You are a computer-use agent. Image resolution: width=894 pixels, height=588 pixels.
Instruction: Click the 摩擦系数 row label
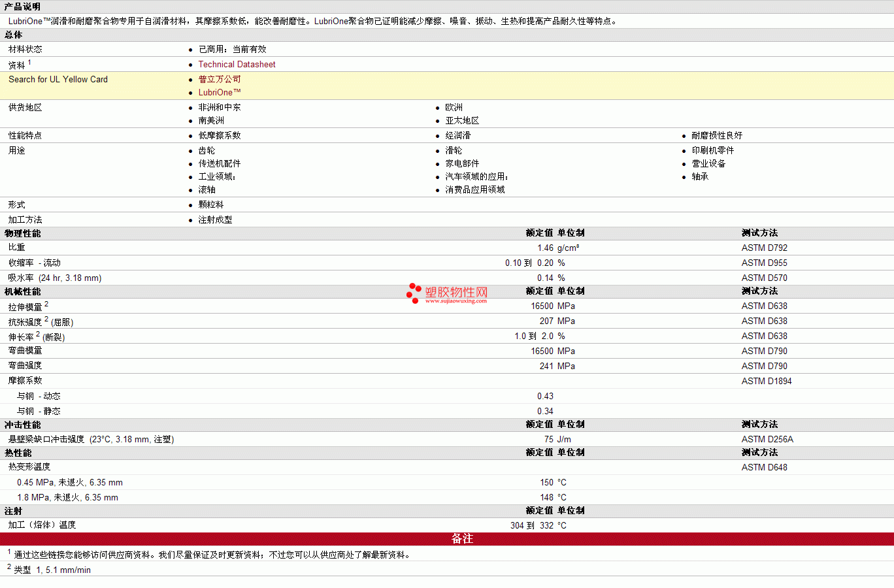pos(25,380)
